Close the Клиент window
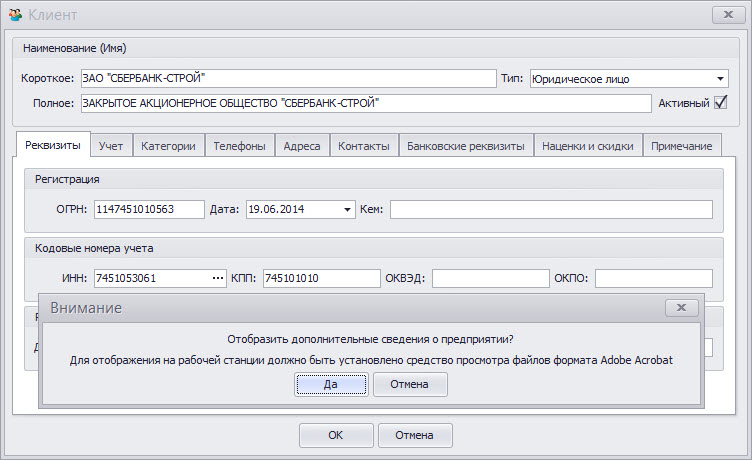Screen dimensions: 752x460 [728, 15]
